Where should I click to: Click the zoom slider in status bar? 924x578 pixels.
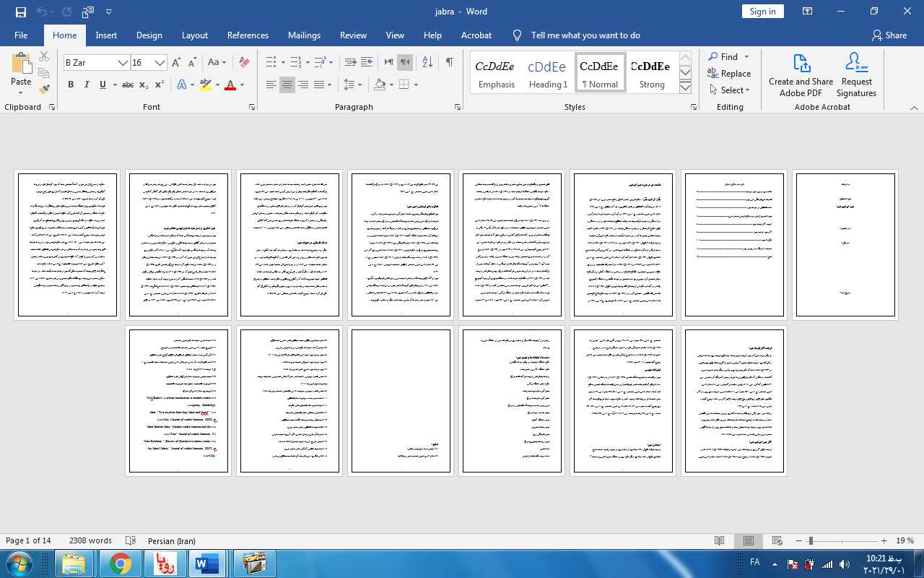pos(811,540)
